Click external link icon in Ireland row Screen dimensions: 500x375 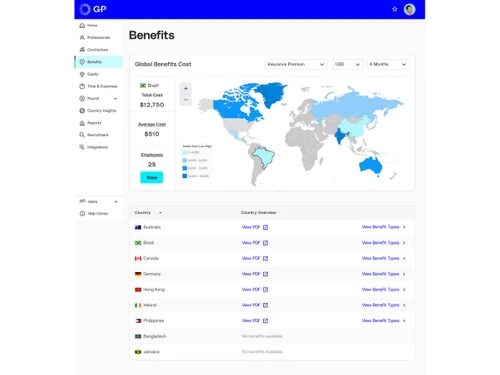point(265,305)
